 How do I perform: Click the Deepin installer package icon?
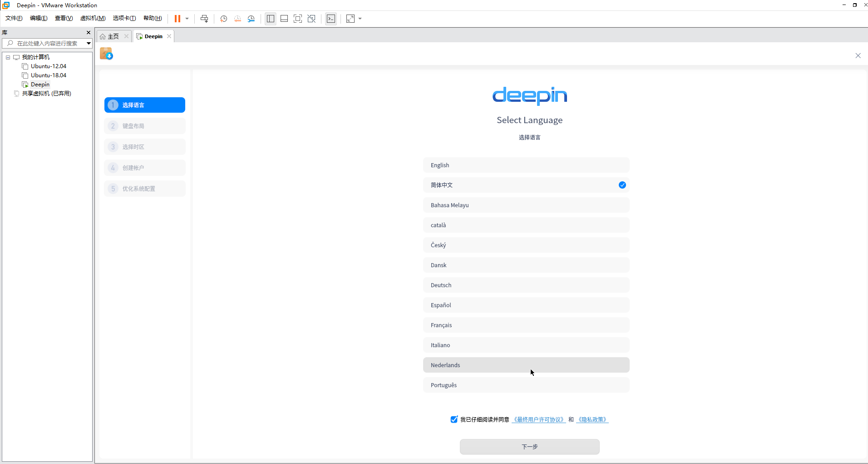click(x=106, y=54)
